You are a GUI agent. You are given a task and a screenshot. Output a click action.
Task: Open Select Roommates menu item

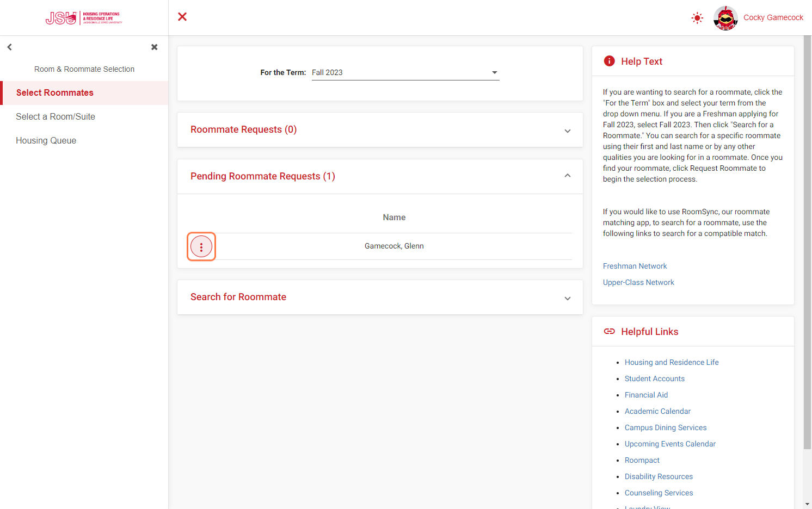84,93
